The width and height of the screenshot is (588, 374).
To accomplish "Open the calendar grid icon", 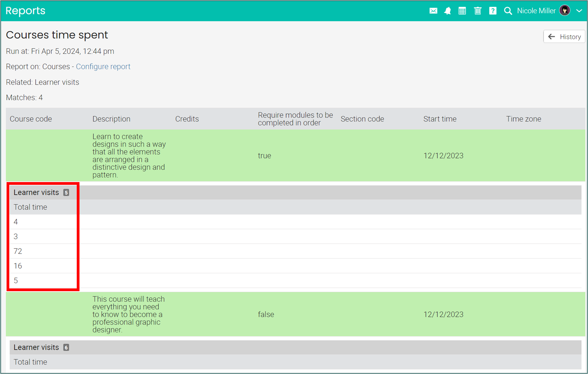I will [462, 11].
